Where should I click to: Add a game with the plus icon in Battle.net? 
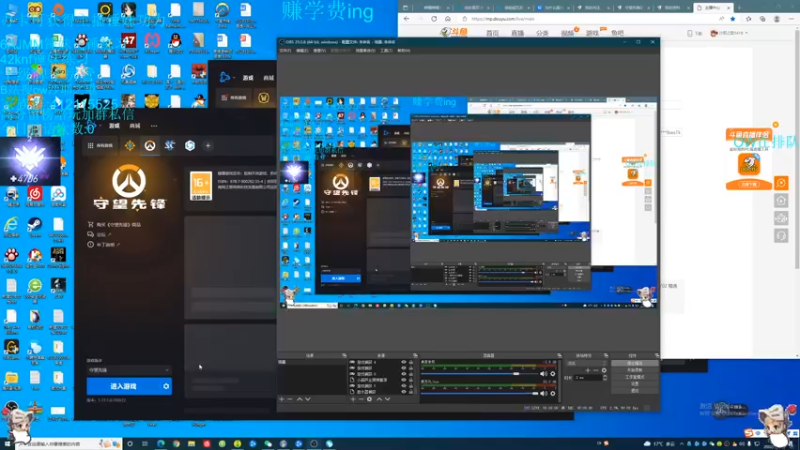208,145
